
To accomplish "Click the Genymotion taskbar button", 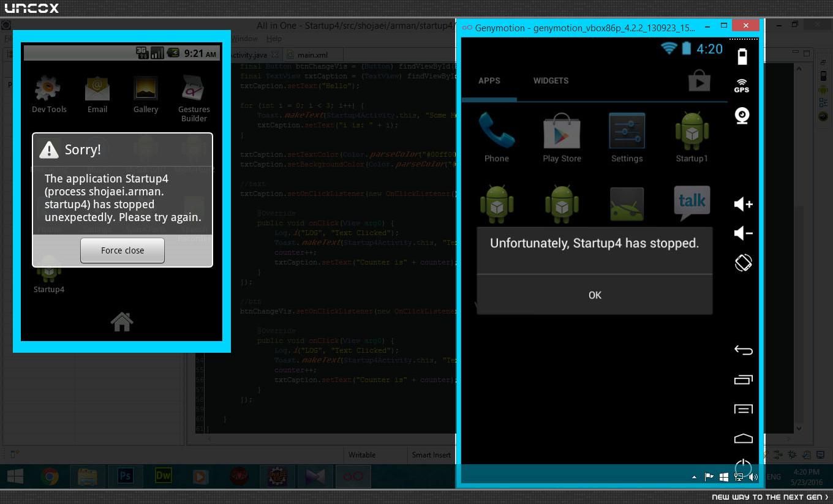I will click(353, 476).
